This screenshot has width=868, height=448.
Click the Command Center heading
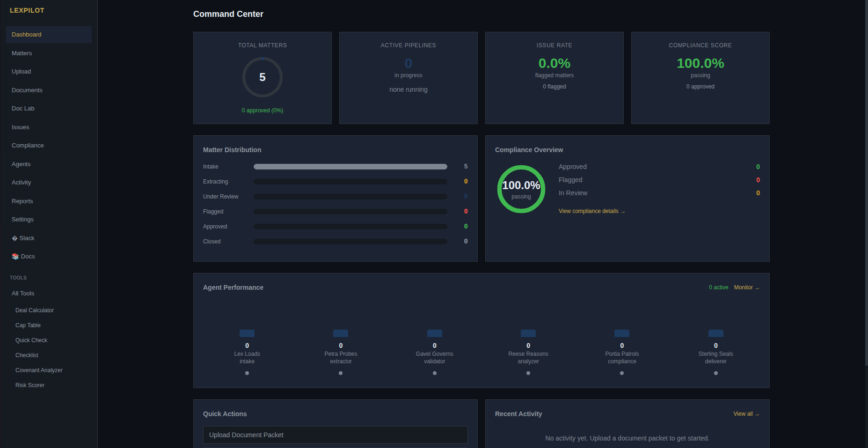228,14
